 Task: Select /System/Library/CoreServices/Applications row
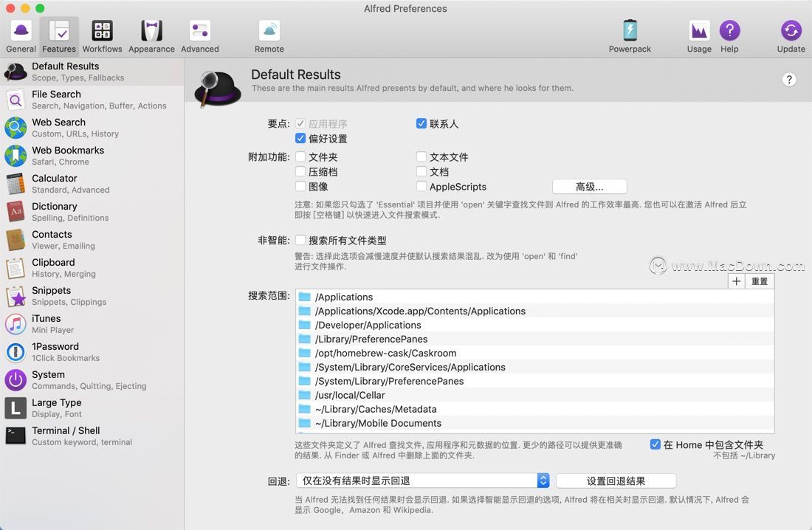coord(535,367)
